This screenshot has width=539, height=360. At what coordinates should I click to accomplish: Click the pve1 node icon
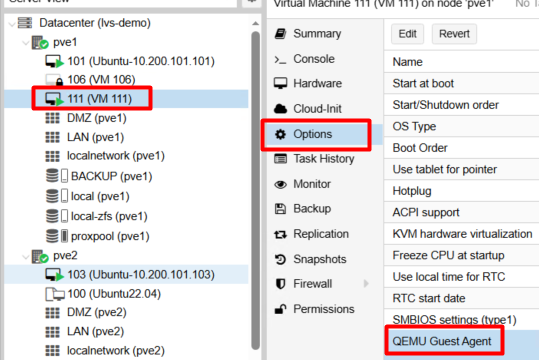click(x=40, y=43)
